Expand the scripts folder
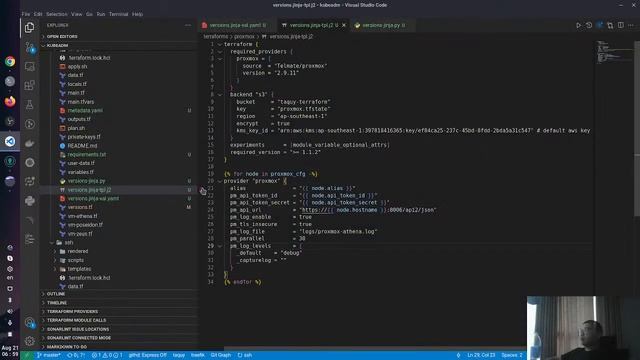Viewport: 640px width, 360px height. pos(118,260)
